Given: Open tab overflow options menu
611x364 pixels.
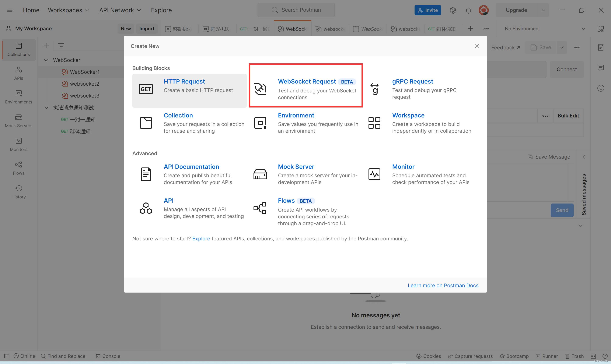Looking at the screenshot, I should (486, 29).
